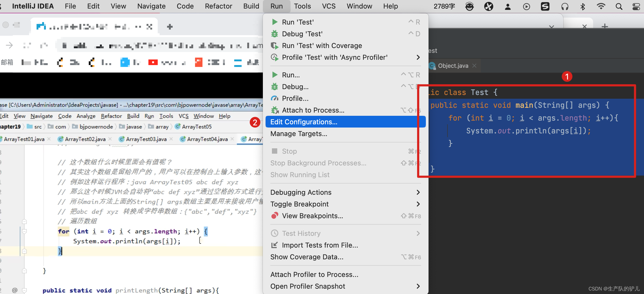Close the Object.java tab

[x=474, y=66]
